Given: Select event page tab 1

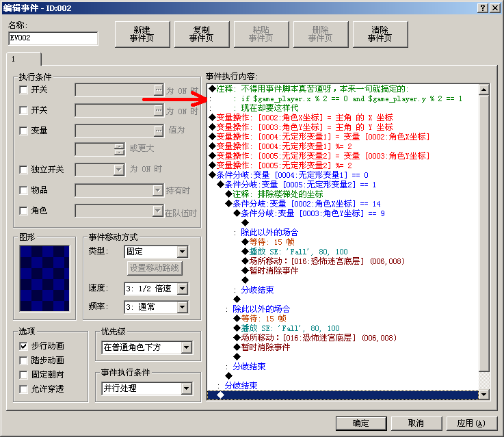Looking at the screenshot, I should click(x=24, y=59).
